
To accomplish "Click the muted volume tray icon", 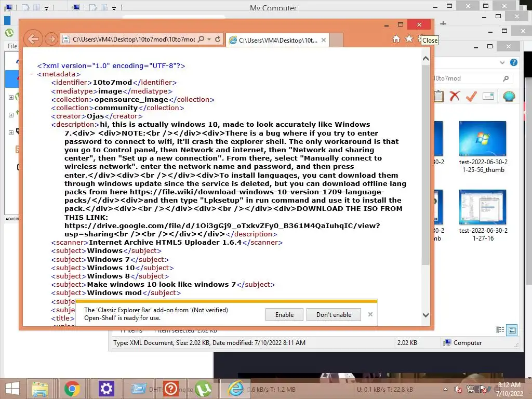I will tap(458, 390).
